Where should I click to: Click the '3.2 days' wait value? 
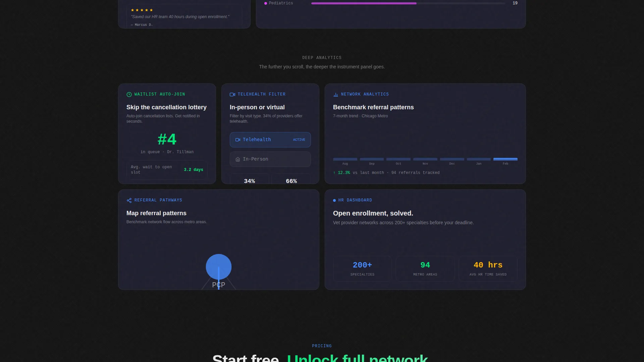tap(194, 170)
